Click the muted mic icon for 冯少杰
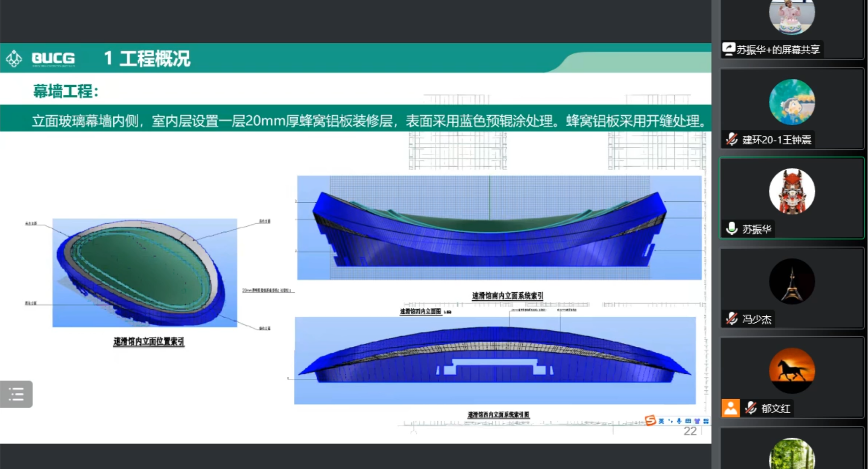This screenshot has height=469, width=868. pyautogui.click(x=732, y=319)
